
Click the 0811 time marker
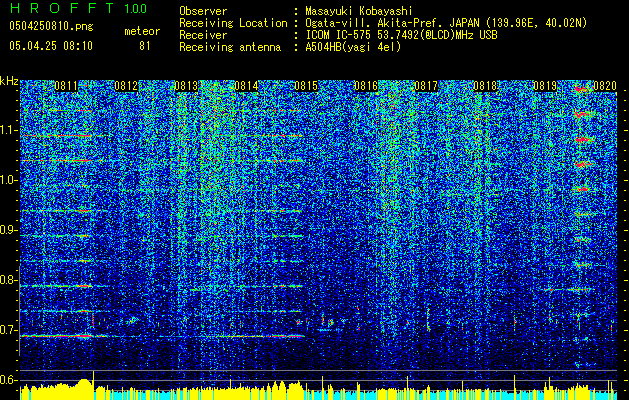coord(66,85)
